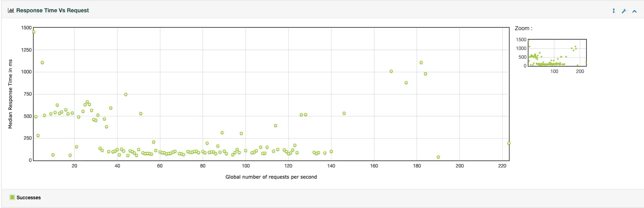Click the bar chart icon beside the panel title
The height and width of the screenshot is (208, 644).
point(11,11)
